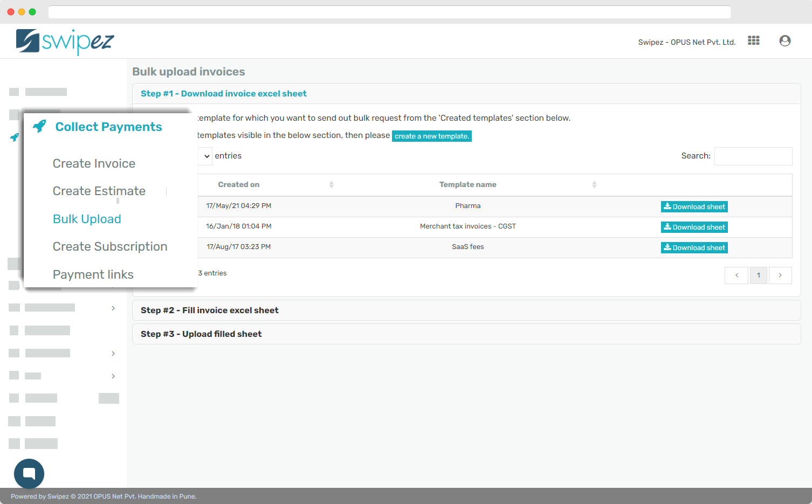Open Create Subscription menu item
This screenshot has height=504, width=812.
coord(110,246)
